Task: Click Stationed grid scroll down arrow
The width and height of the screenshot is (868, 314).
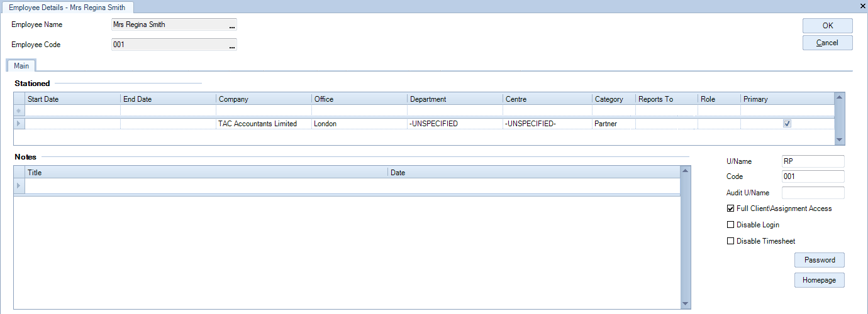Action: (x=839, y=140)
